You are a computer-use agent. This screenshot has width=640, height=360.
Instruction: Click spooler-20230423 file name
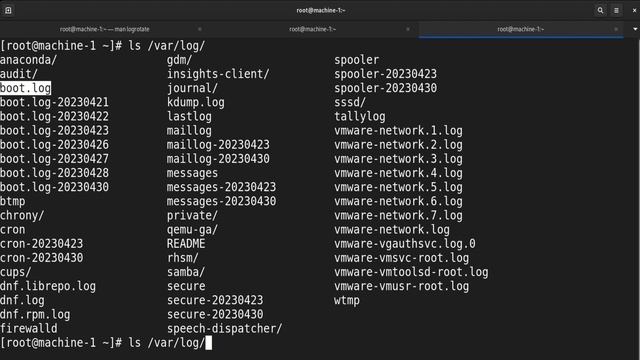pos(385,74)
